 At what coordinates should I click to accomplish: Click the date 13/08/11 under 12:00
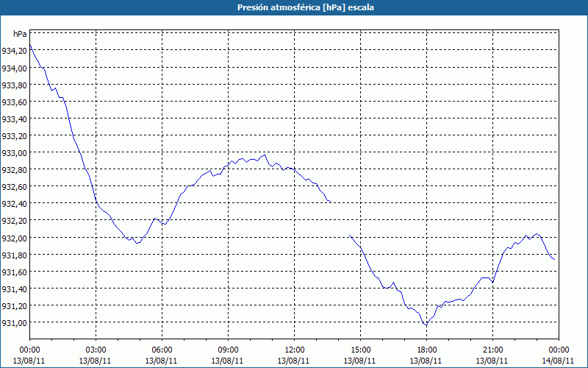pyautogui.click(x=293, y=361)
